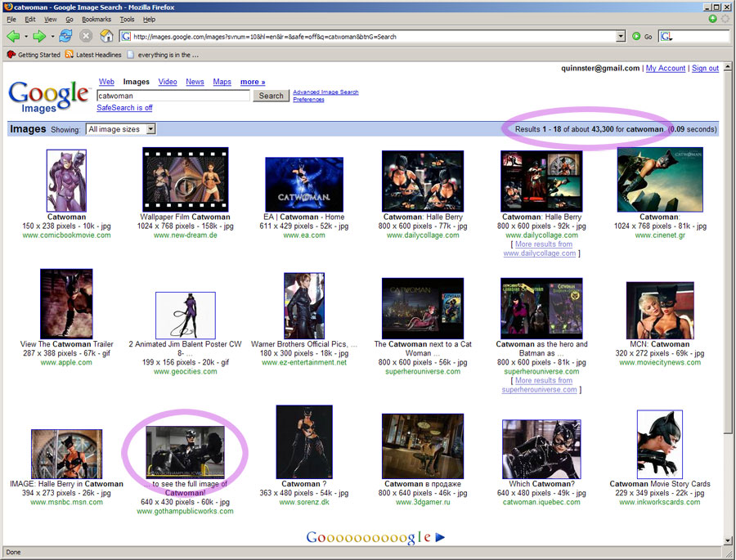The height and width of the screenshot is (560, 736).
Task: Click the www.moviecitynews.com result address
Action: (x=660, y=362)
